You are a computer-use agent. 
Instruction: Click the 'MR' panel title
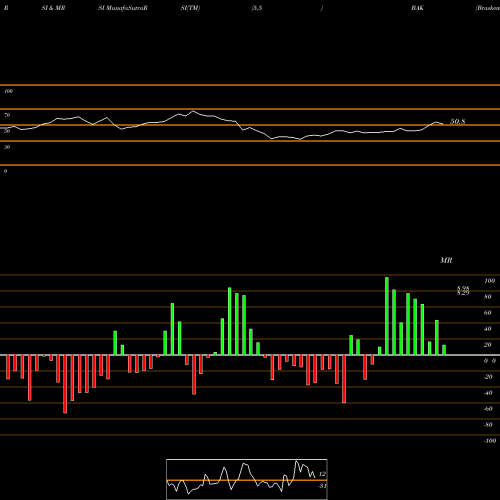pyautogui.click(x=446, y=260)
